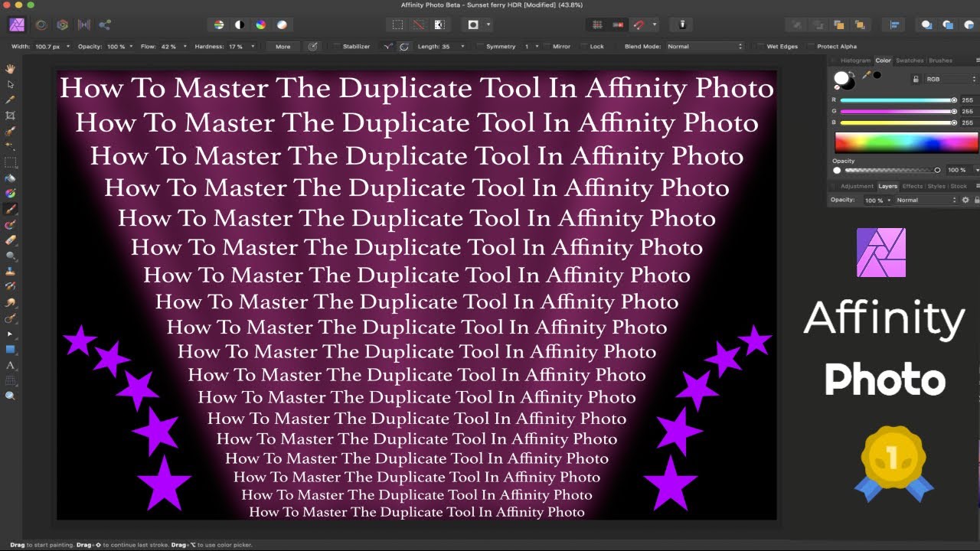Apply Auto Contrast from the toolbar
This screenshot has height=551, width=980.
tap(240, 24)
